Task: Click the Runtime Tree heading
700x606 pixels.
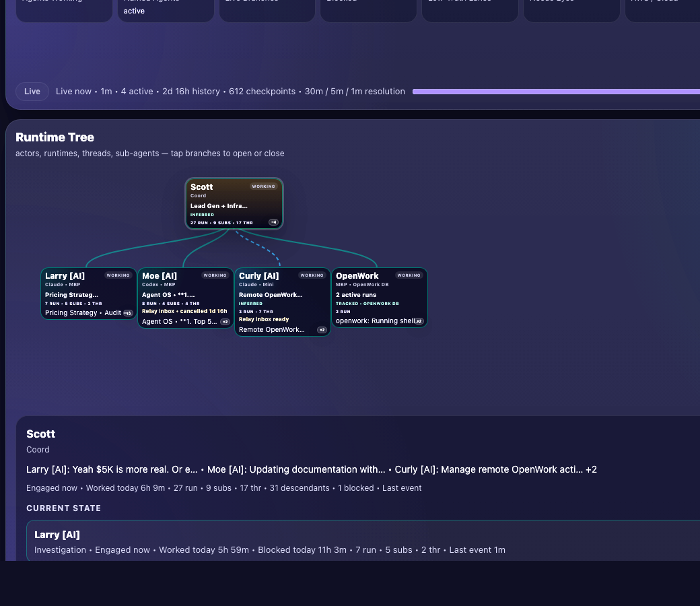Action: tap(55, 137)
